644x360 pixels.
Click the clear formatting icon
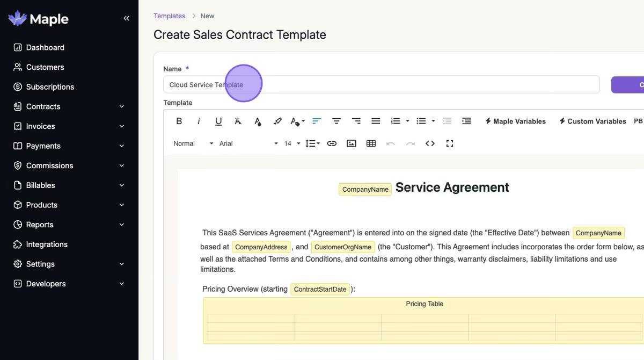coord(238,121)
